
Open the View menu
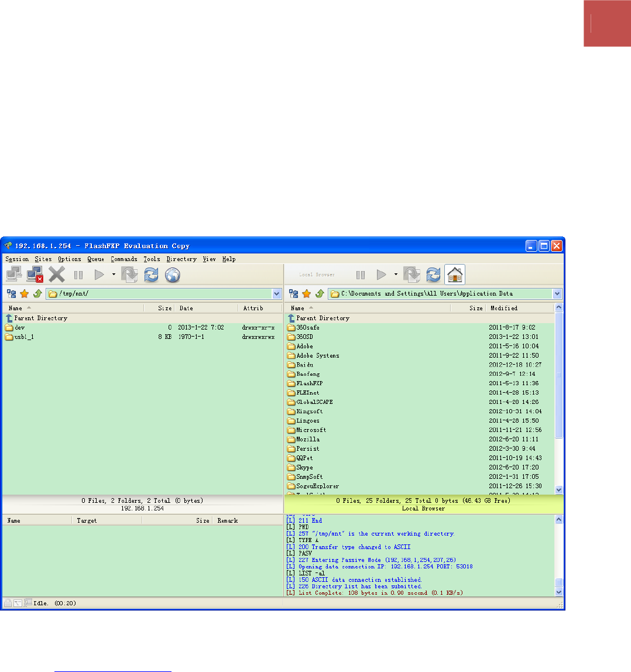209,259
